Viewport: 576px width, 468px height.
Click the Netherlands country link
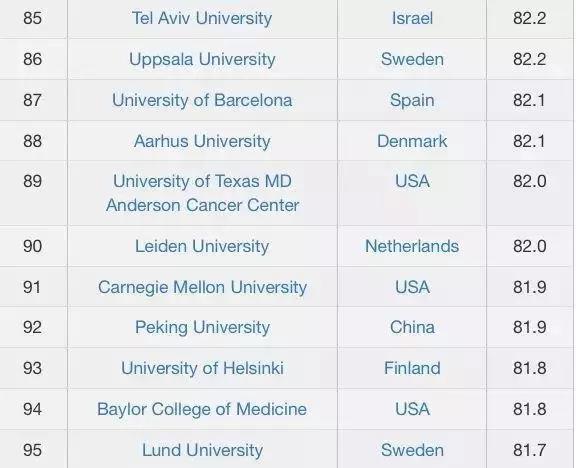tap(412, 246)
